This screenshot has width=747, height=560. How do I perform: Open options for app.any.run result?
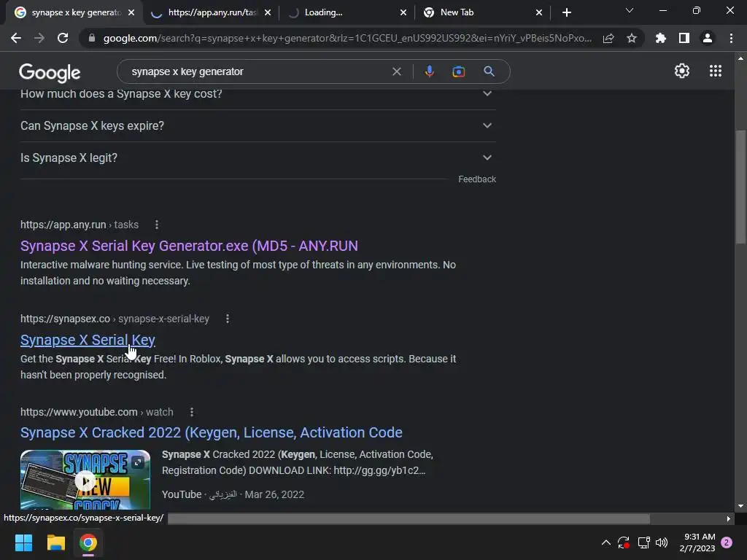click(x=157, y=225)
